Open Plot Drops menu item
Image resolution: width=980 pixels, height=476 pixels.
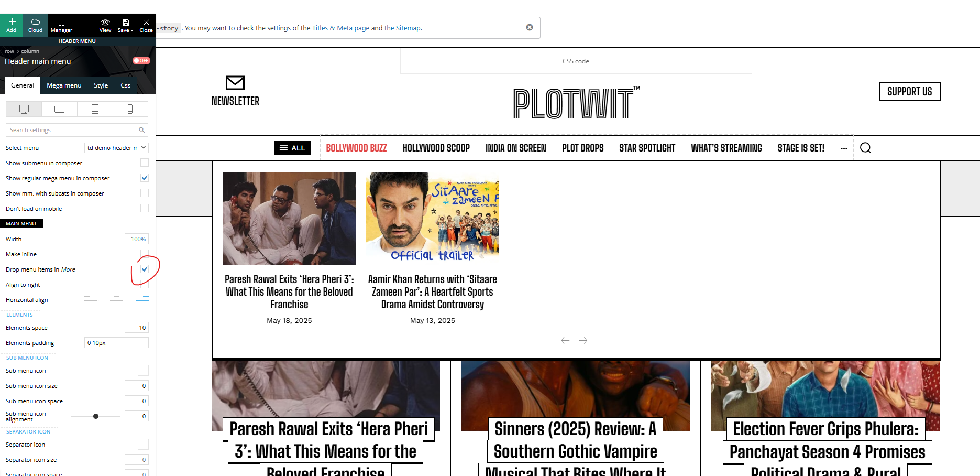click(583, 148)
